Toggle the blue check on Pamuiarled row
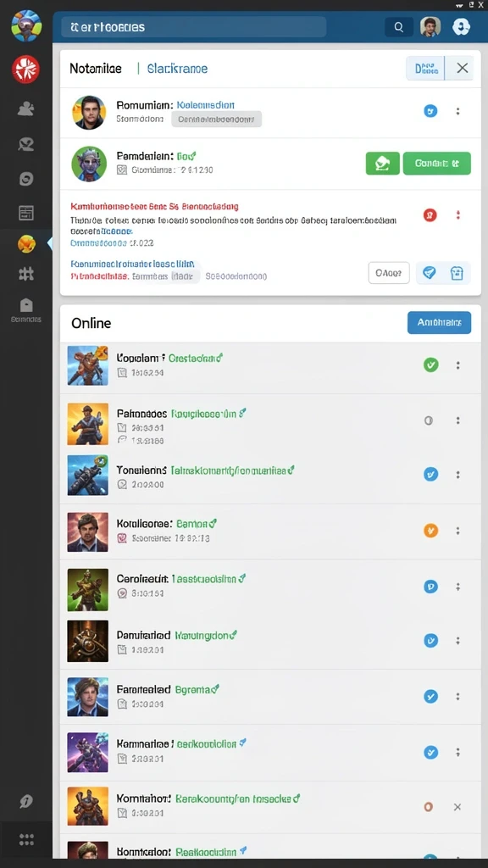The image size is (488, 868). 430,641
